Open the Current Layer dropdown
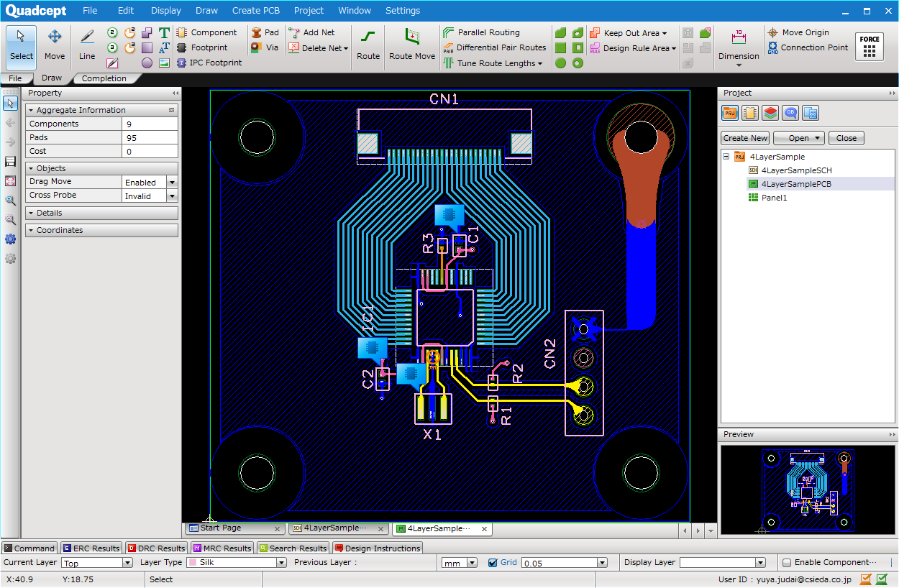The height and width of the screenshot is (588, 899). point(128,563)
